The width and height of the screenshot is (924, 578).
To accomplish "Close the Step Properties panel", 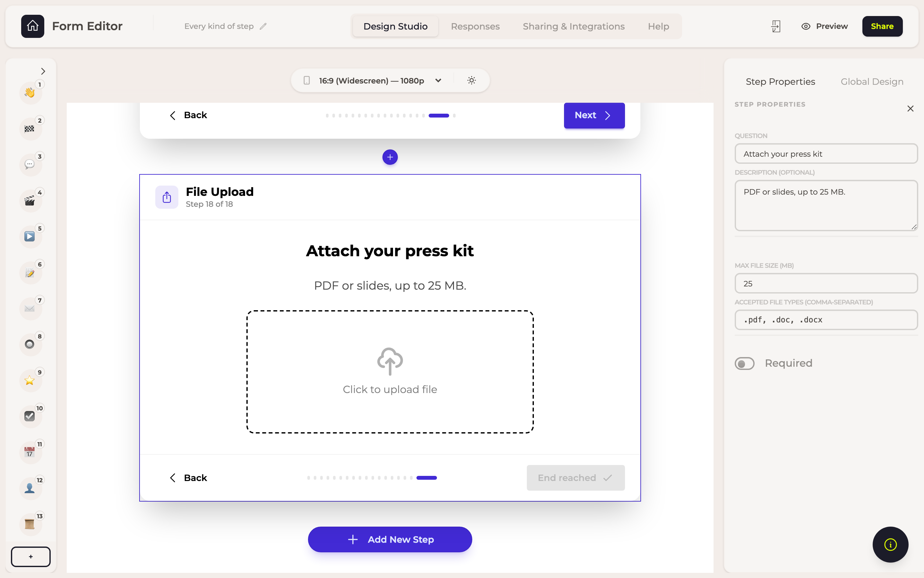I will [910, 109].
